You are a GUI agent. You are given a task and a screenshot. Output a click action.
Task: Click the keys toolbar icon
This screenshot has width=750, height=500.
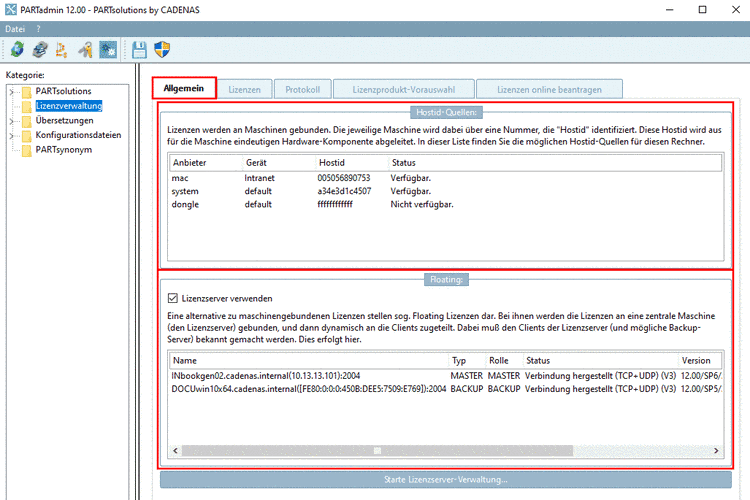click(x=85, y=49)
